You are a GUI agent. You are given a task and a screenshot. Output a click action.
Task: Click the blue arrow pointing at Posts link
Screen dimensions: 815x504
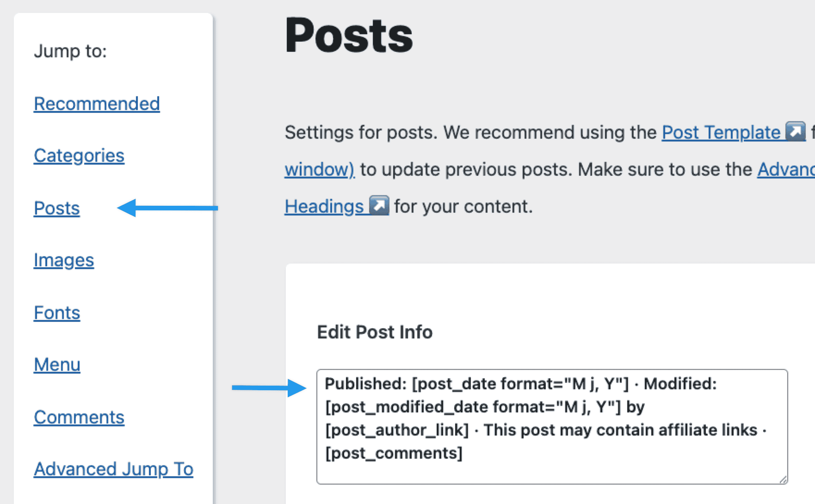167,208
